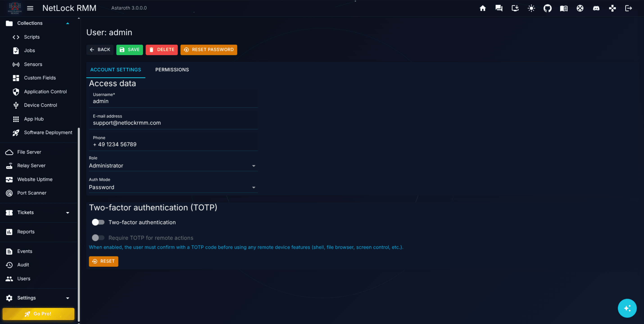
Task: Click the Go Pro! button
Action: coord(39,314)
